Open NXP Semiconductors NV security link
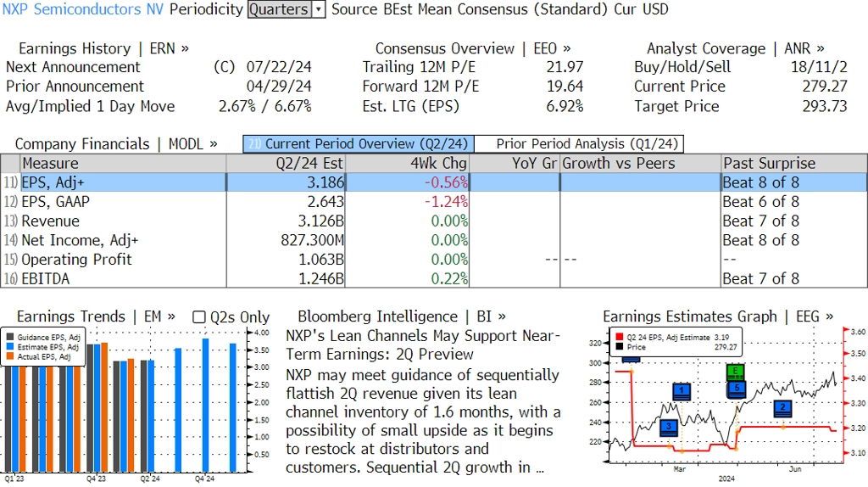This screenshot has height=487, width=868. pos(82,9)
